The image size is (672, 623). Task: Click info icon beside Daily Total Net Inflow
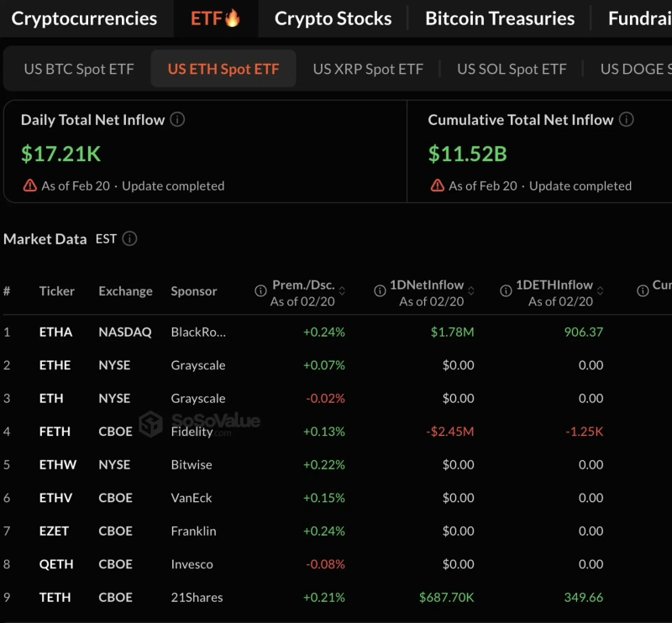click(x=177, y=119)
